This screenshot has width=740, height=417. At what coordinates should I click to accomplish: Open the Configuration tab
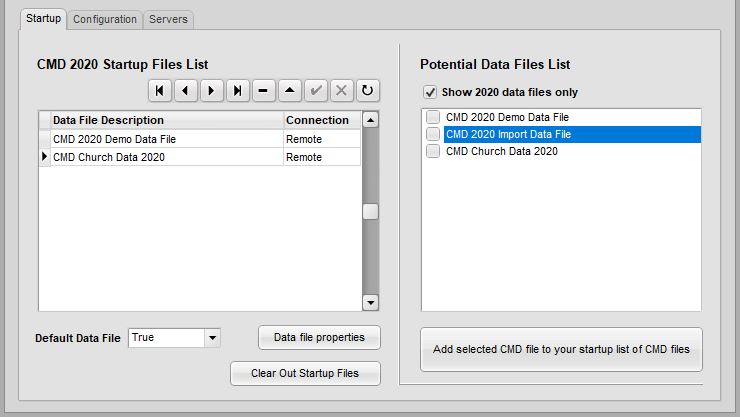click(105, 19)
